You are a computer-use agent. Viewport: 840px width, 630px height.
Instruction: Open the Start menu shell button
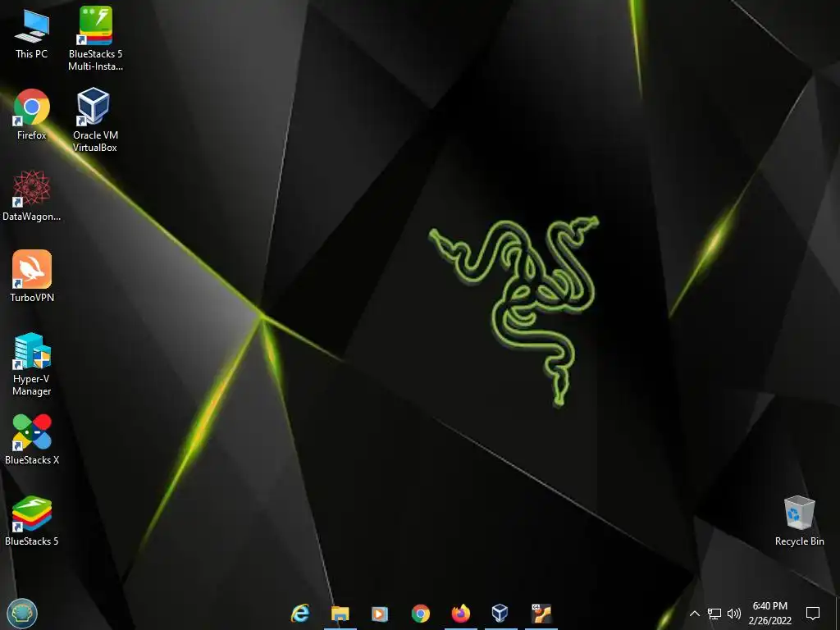click(x=22, y=613)
